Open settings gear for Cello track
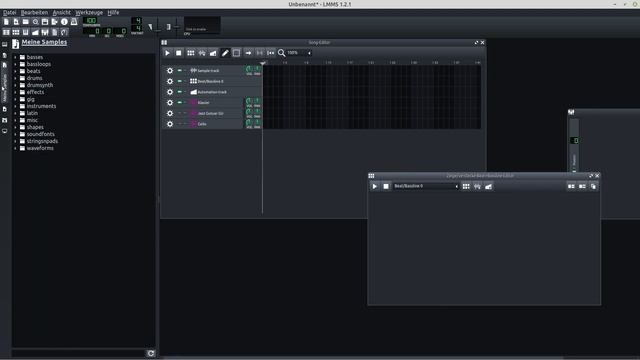The width and height of the screenshot is (640, 360). [170, 124]
